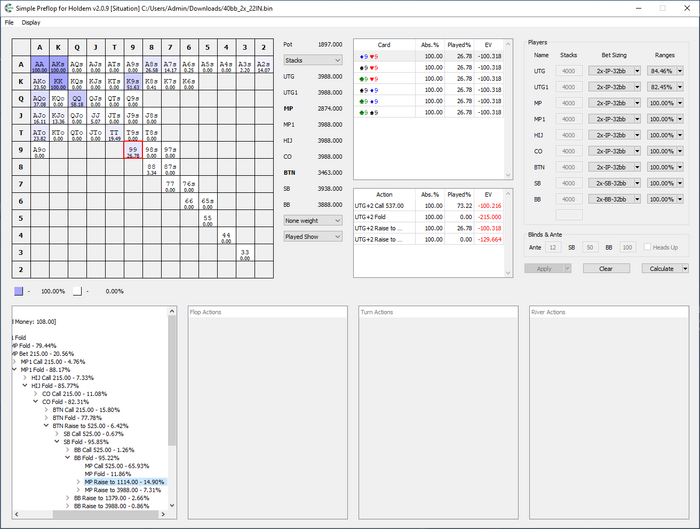Click the 100.00% purple legend swatch
Screen dimensions: 700x529
point(18,291)
